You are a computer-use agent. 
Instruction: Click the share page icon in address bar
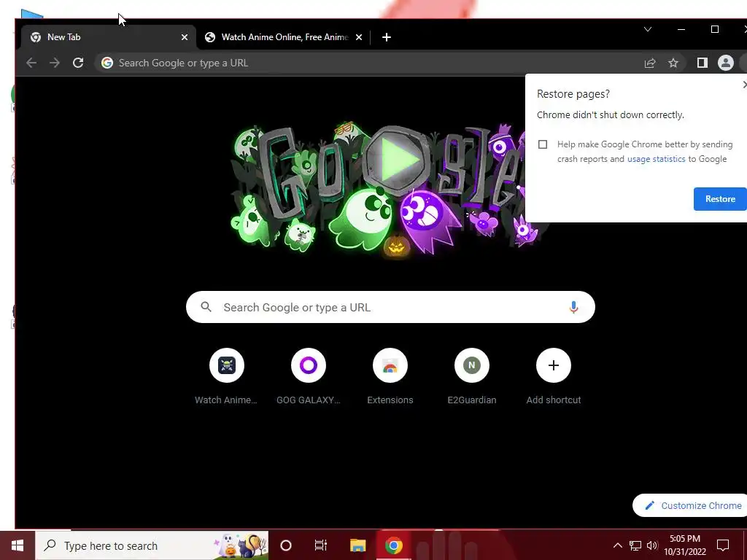(x=650, y=63)
